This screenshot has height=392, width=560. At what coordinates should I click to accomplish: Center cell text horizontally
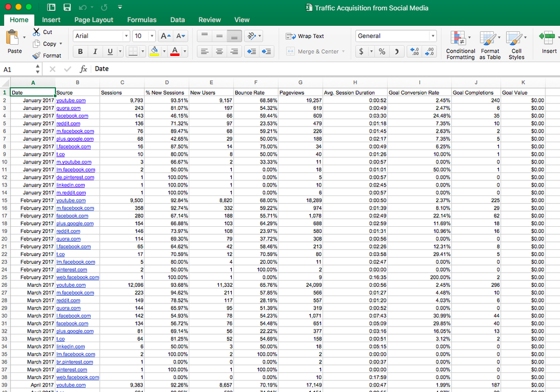point(220,52)
